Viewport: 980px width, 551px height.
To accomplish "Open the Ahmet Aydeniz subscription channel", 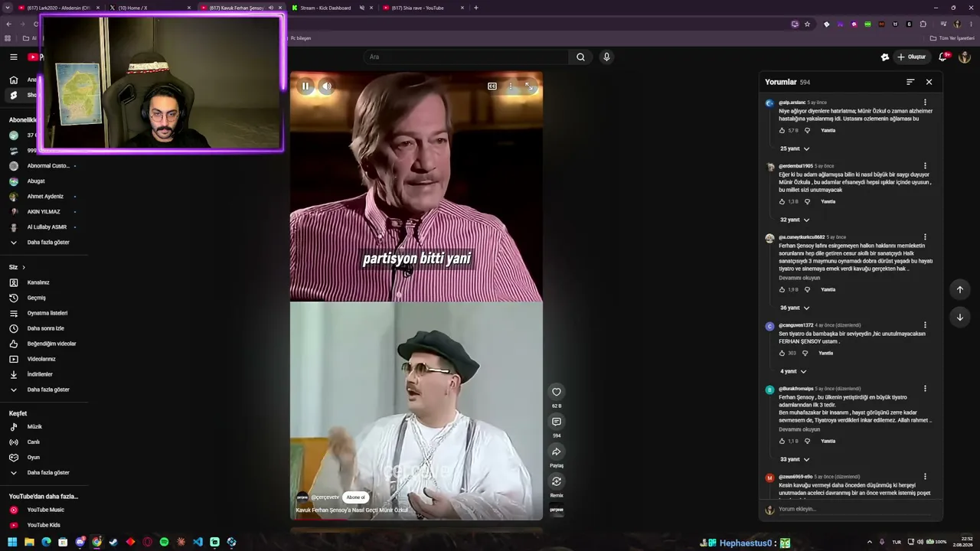I will [44, 197].
